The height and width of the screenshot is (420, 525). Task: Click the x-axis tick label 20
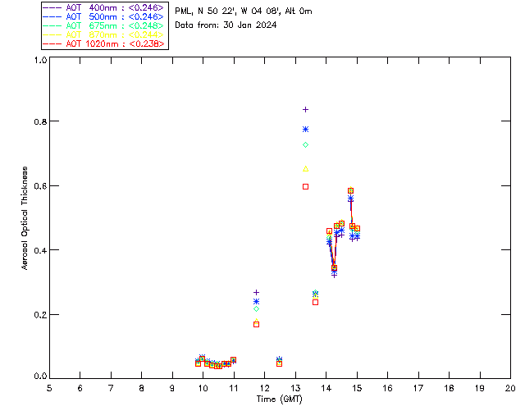click(510, 388)
